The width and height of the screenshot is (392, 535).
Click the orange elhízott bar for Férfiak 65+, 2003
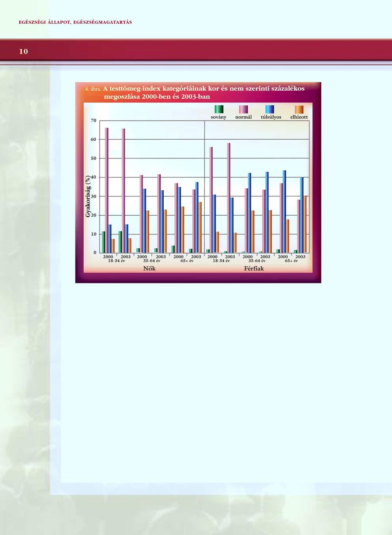305,224
